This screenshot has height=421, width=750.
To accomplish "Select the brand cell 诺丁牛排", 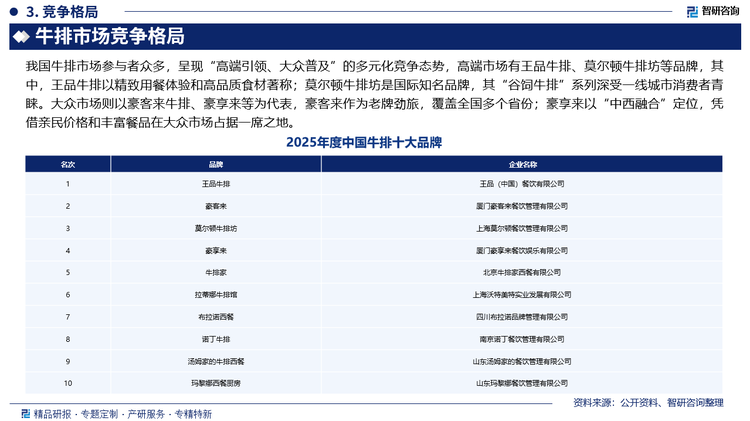I will (216, 339).
